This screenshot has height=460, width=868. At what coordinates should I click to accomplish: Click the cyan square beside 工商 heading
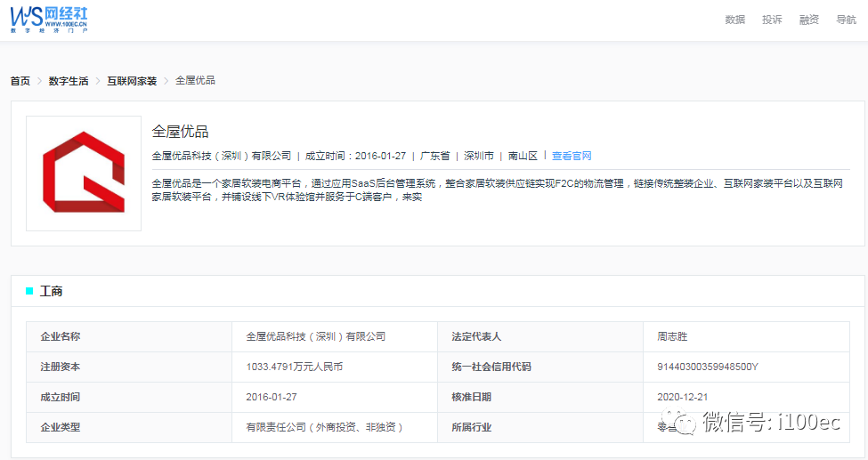(29, 291)
